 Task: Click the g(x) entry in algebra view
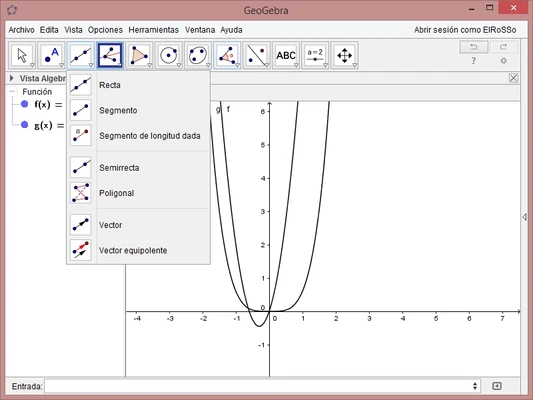[x=49, y=125]
